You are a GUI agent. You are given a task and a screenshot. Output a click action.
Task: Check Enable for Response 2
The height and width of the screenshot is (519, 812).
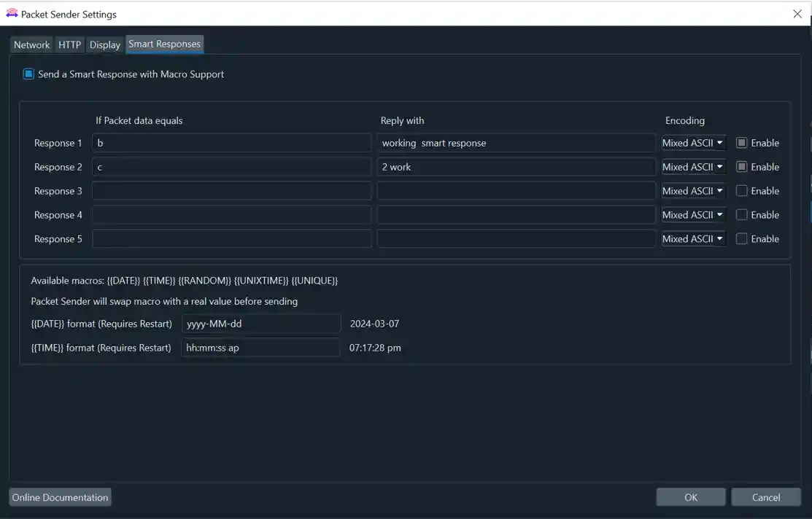tap(741, 166)
